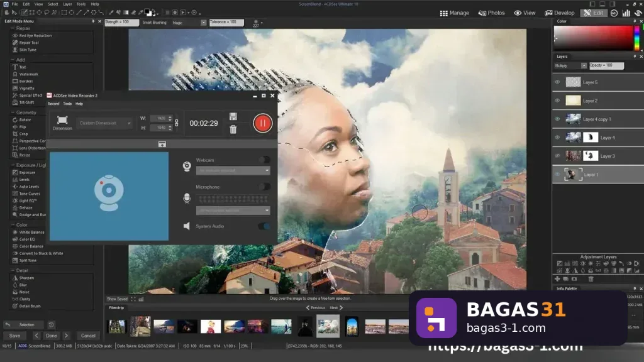Viewport: 644px width, 362px height.
Task: Click the Save button
Action: 15,336
